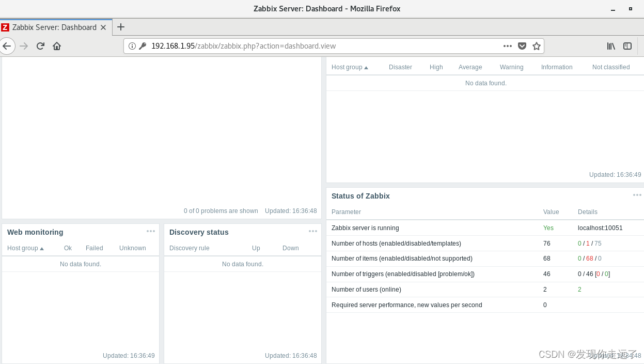Open site information icon in address bar
Screen dimensions: 644x364
tap(132, 46)
